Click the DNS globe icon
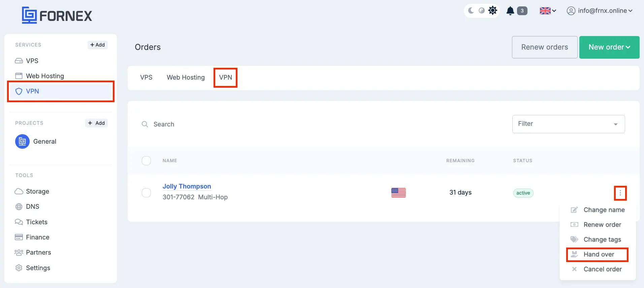 coord(19,207)
